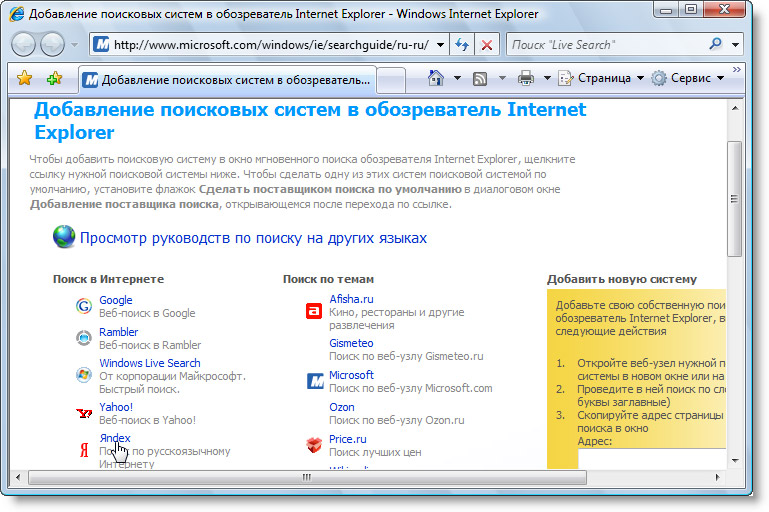Open the search provider dropdown arrow
This screenshot has width=769, height=512.
click(x=736, y=45)
